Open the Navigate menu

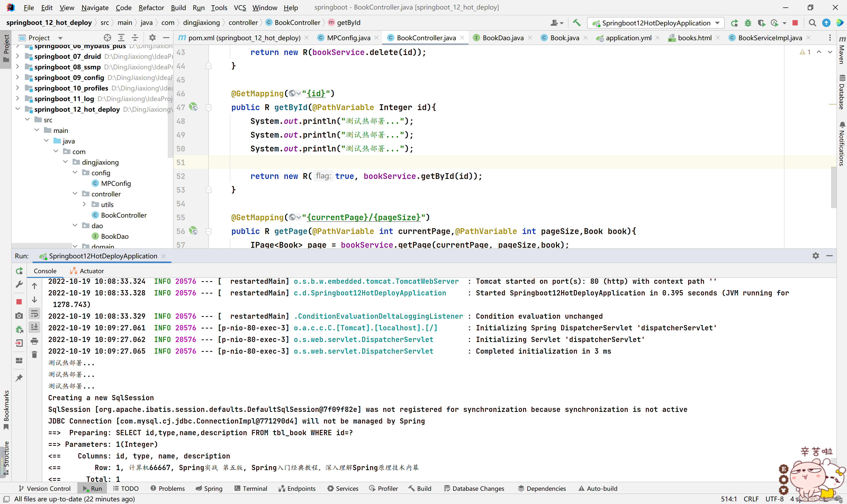[95, 7]
